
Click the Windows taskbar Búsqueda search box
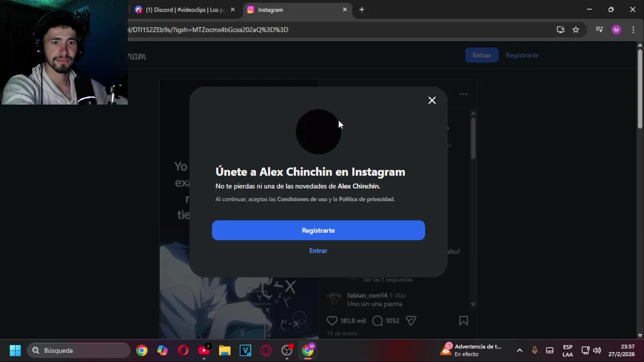pos(79,350)
